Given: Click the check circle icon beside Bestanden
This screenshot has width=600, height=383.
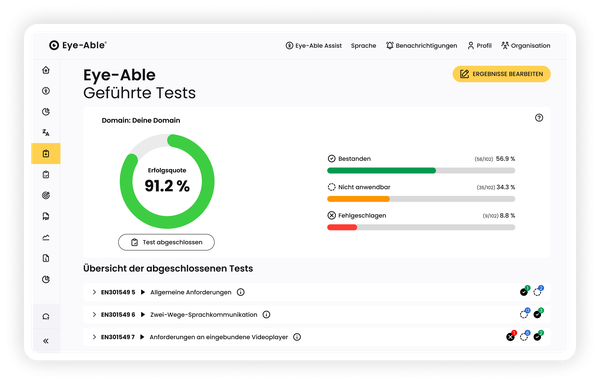Looking at the screenshot, I should coord(331,158).
